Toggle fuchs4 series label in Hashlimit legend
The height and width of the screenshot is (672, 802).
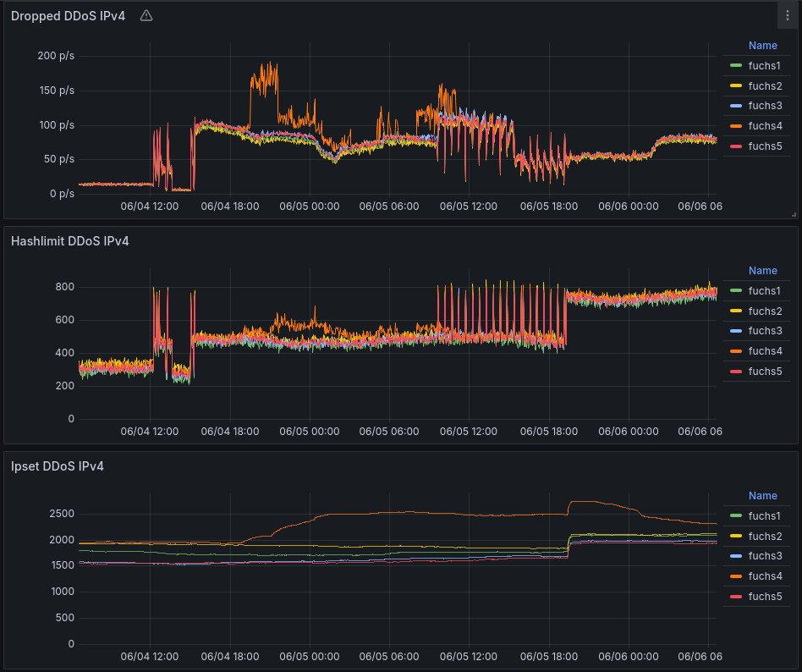765,351
